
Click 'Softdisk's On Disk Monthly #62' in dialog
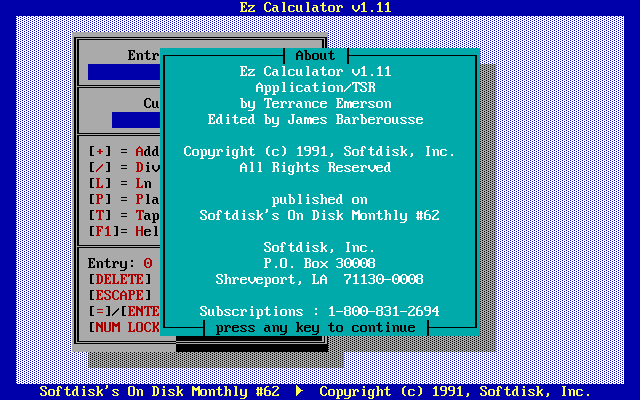[x=319, y=216]
